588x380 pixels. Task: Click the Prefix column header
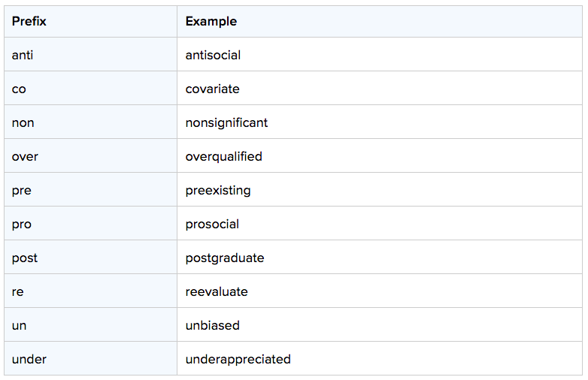coord(90,21)
